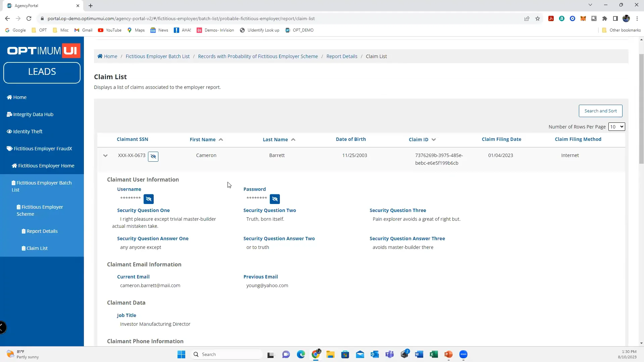This screenshot has height=362, width=644.
Task: Open PowerPoint from the taskbar
Action: pyautogui.click(x=449, y=354)
